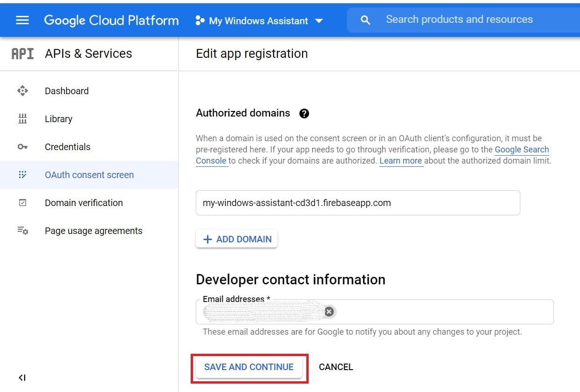
Task: Click the Developer contact information heading
Action: [x=290, y=279]
